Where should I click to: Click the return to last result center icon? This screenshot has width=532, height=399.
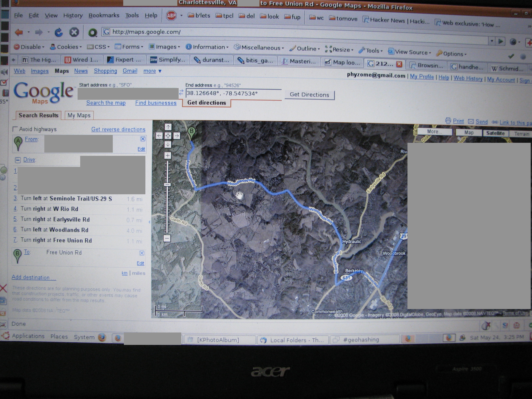(168, 136)
